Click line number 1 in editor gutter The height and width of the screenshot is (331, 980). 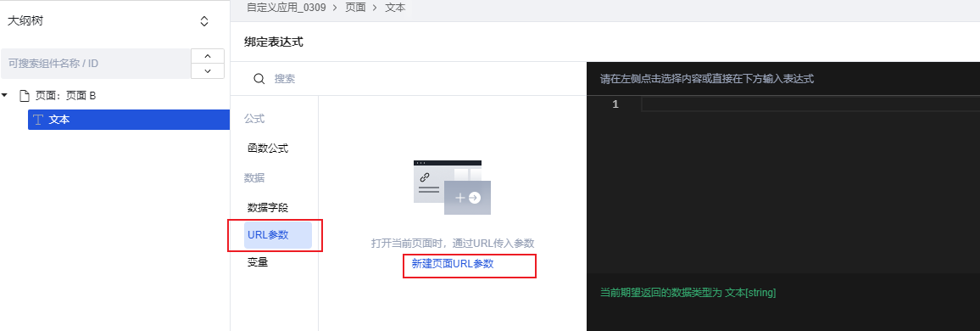click(x=615, y=104)
